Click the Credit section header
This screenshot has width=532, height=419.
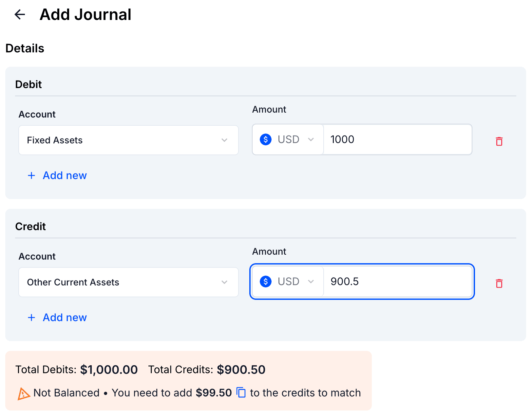30,226
